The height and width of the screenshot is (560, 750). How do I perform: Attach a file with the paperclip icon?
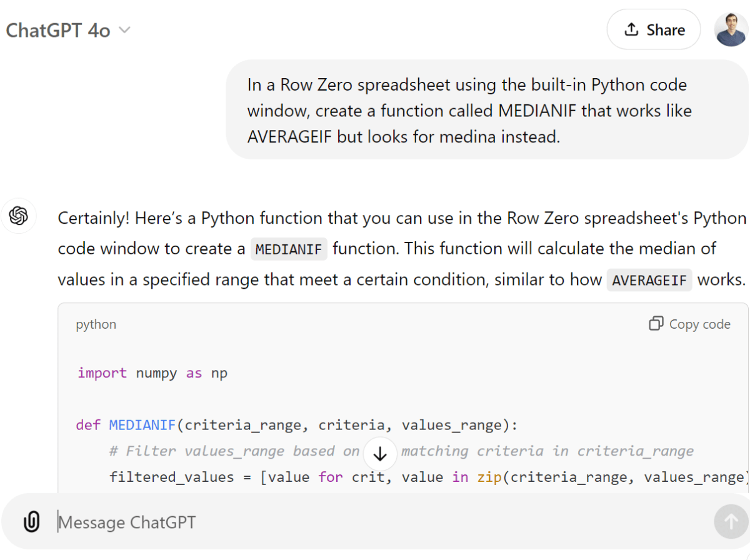click(x=31, y=522)
